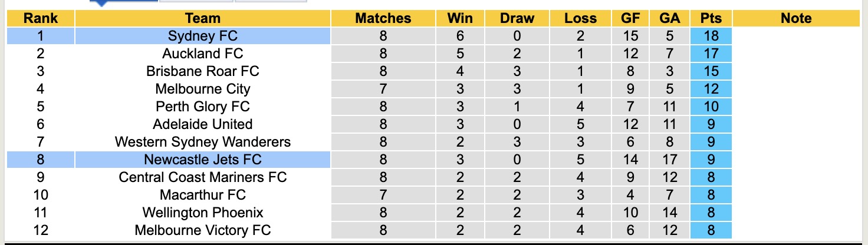Click the Win column header
868x245 pixels.
(x=460, y=18)
